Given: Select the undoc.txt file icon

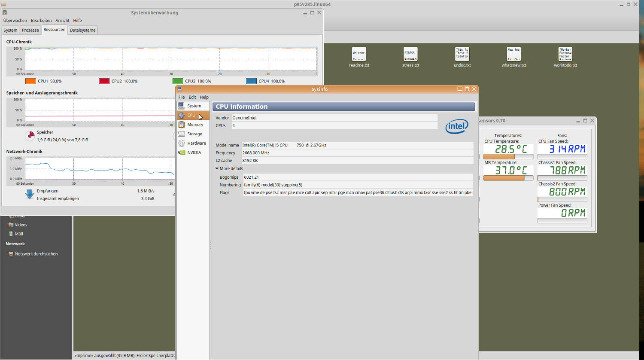Looking at the screenshot, I should tap(462, 54).
